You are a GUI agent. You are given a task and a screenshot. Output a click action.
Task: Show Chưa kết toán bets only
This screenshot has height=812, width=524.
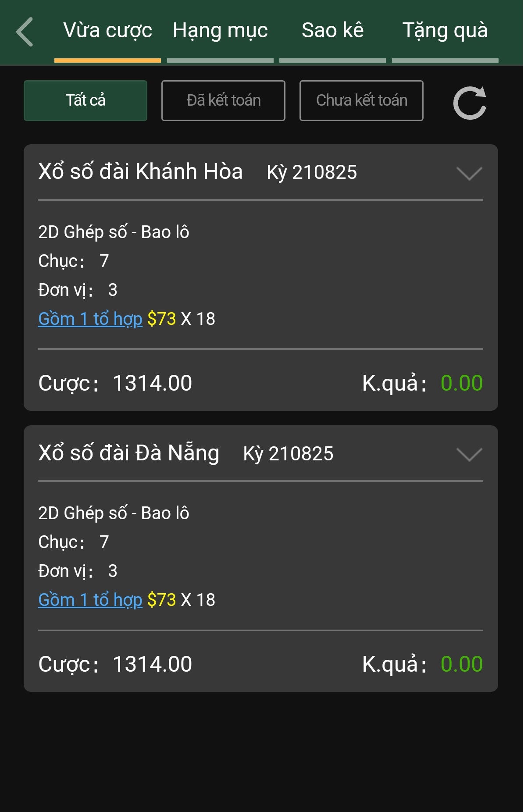[361, 100]
